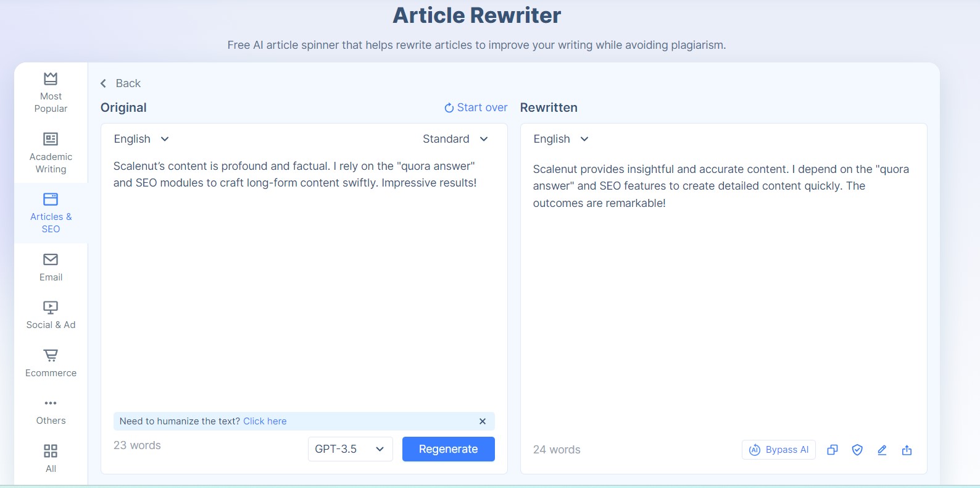Open the Academic Writing category
Viewport: 980px width, 488px height.
51,153
